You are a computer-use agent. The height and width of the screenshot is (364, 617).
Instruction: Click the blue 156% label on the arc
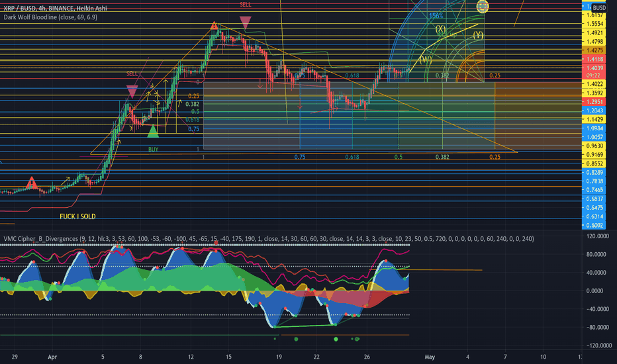[x=436, y=16]
